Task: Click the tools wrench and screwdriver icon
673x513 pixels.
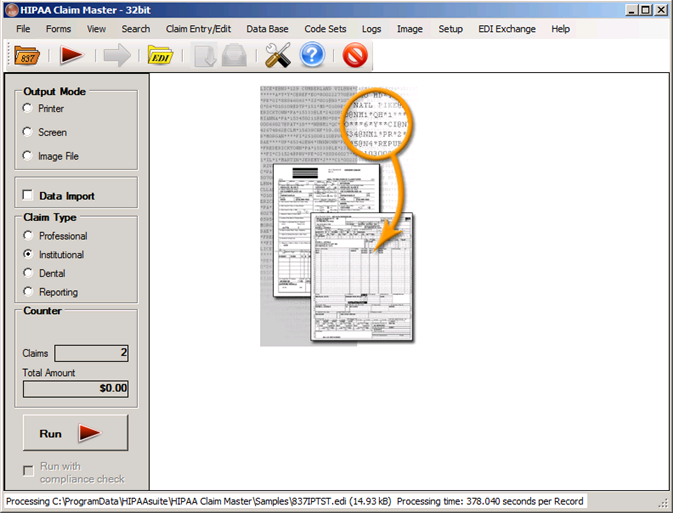Action: tap(277, 56)
